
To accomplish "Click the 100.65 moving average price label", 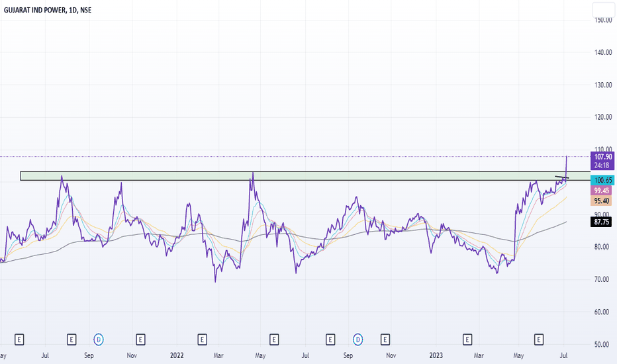I will tap(602, 180).
